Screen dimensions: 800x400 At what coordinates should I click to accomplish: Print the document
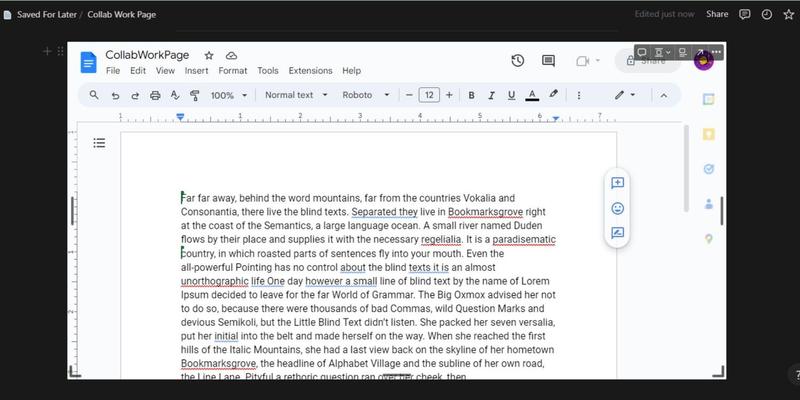pos(155,95)
